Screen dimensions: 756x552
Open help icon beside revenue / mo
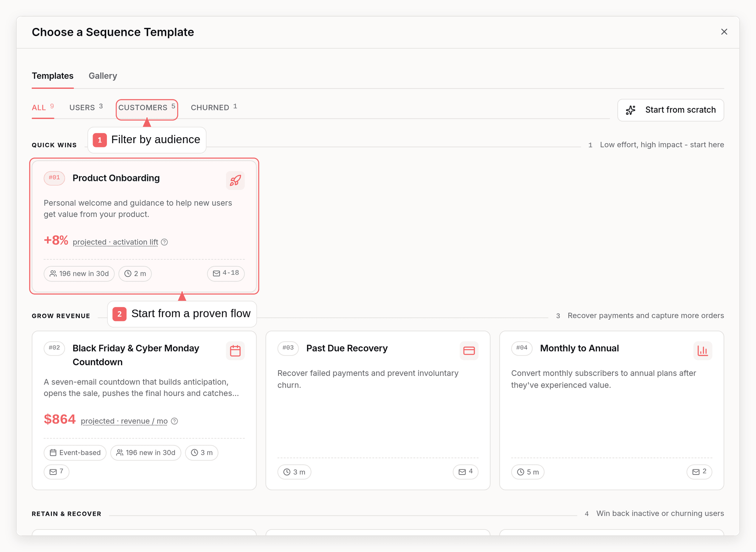pyautogui.click(x=174, y=421)
